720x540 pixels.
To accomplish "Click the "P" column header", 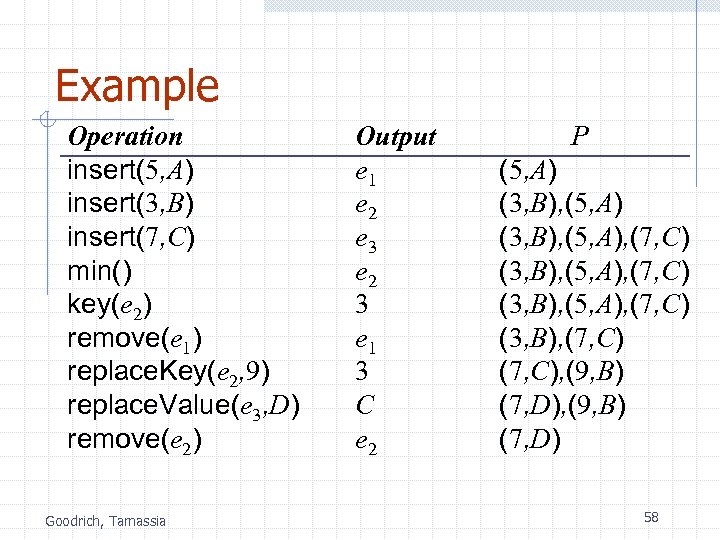I will (579, 137).
